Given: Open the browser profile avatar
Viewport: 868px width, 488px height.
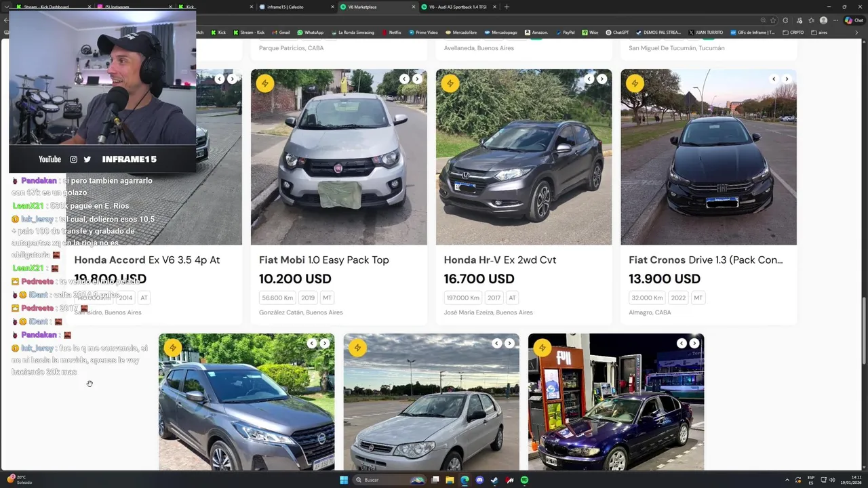Looking at the screenshot, I should pos(823,20).
